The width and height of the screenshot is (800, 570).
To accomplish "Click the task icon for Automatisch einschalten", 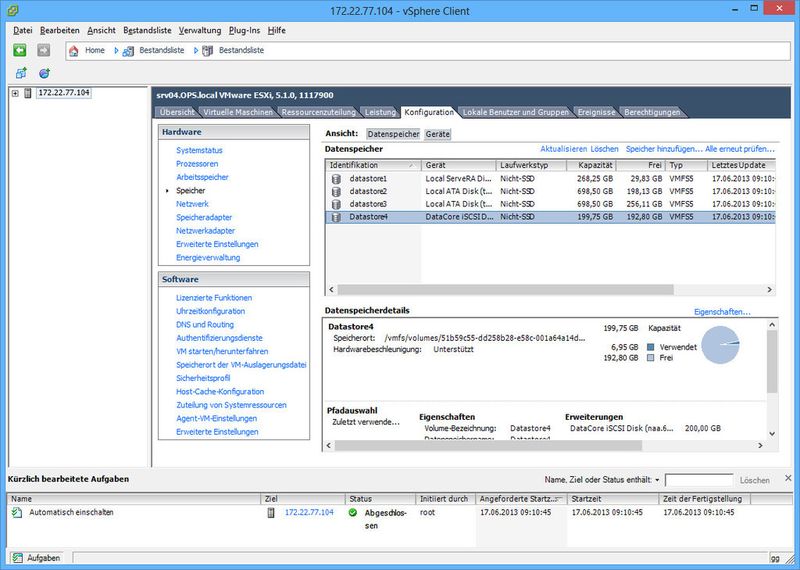I will 17,513.
